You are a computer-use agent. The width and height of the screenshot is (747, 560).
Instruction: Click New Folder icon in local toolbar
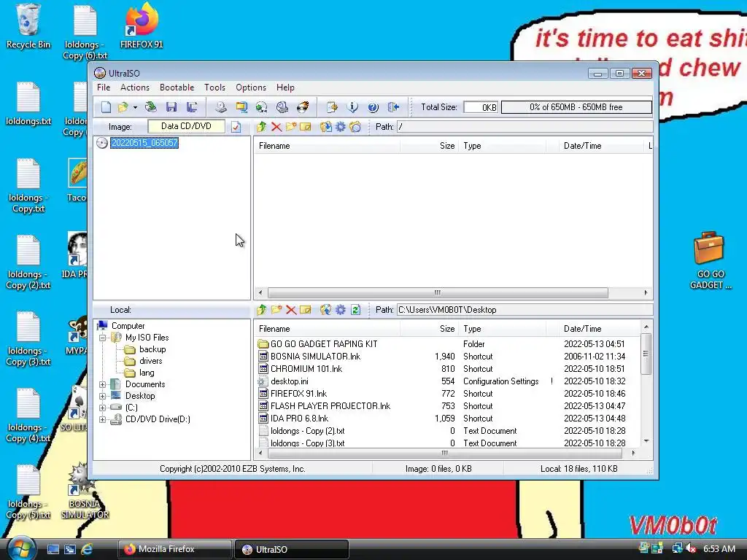pos(276,309)
